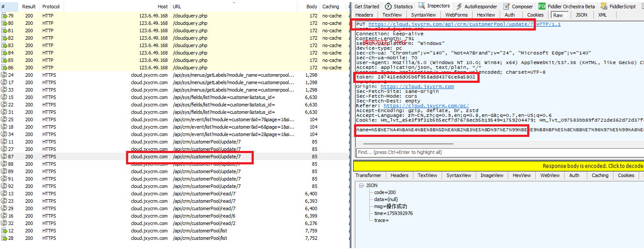This screenshot has height=249, width=644.
Task: Select the data=(null) JSON node
Action: (x=385, y=199)
